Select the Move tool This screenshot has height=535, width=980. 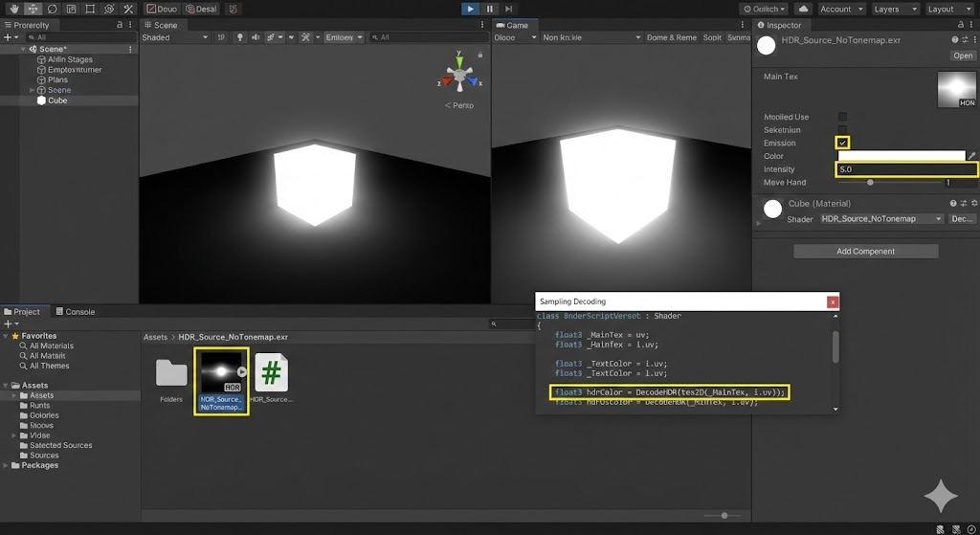point(33,9)
